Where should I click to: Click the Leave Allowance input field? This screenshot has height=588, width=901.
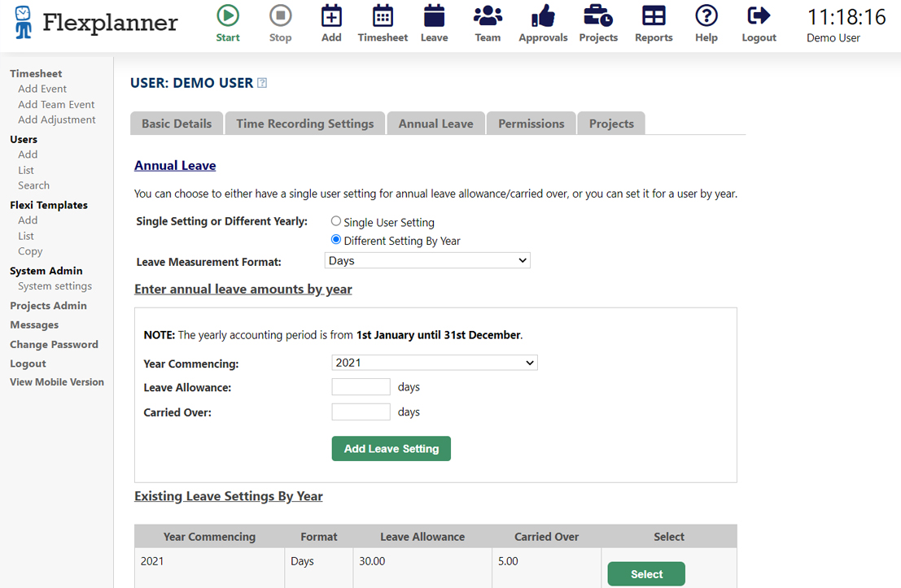coord(361,386)
